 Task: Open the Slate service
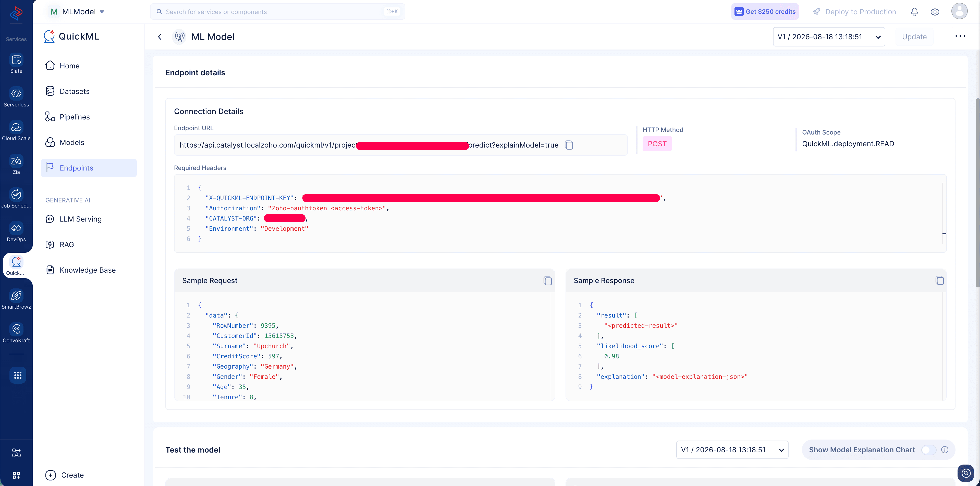(16, 64)
